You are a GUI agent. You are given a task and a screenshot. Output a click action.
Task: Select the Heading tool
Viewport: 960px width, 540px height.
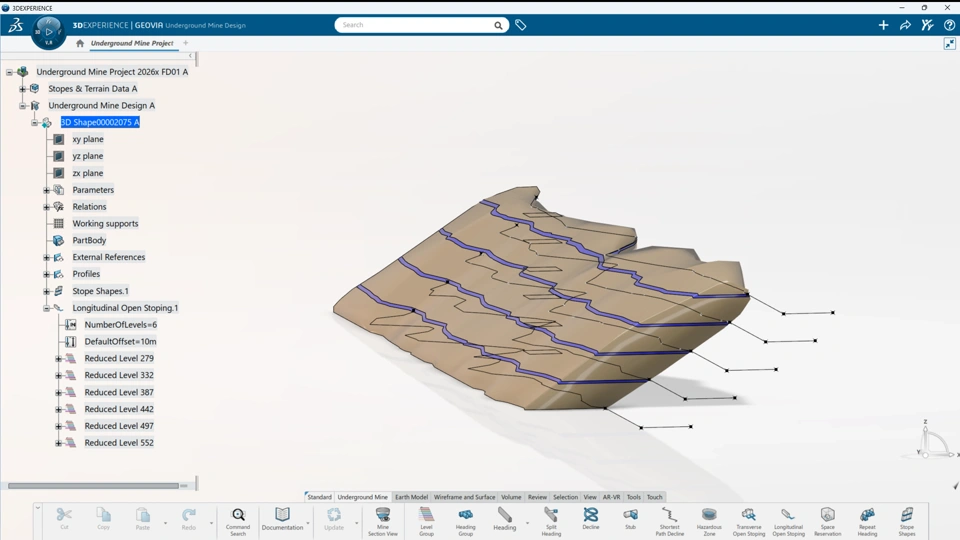click(x=504, y=519)
